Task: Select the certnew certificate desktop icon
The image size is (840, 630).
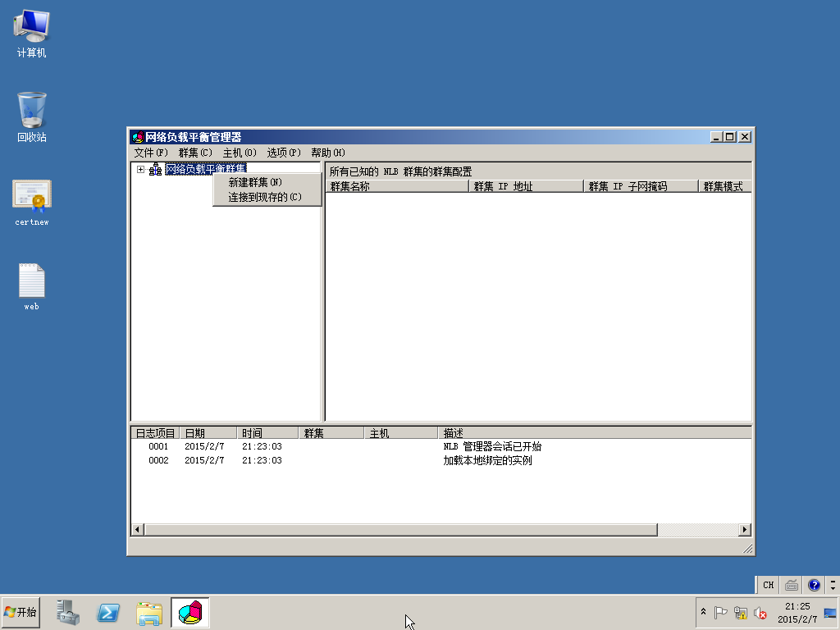Action: [x=32, y=203]
